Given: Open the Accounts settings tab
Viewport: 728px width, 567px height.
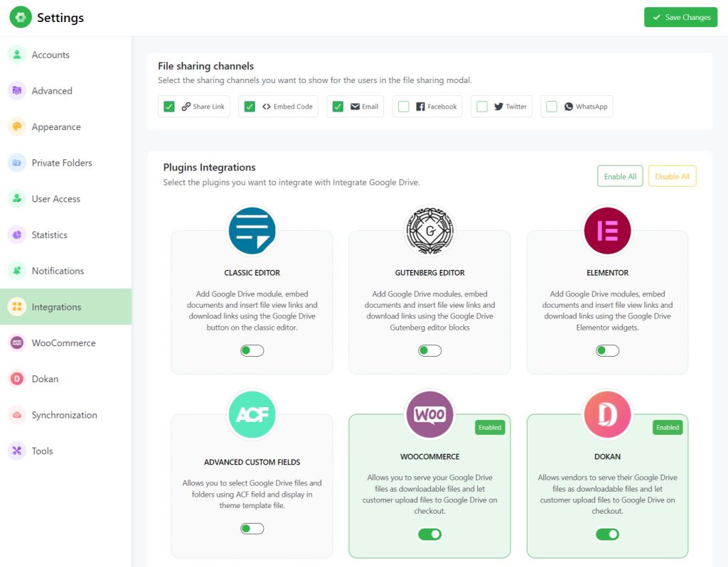Looking at the screenshot, I should 66,55.
